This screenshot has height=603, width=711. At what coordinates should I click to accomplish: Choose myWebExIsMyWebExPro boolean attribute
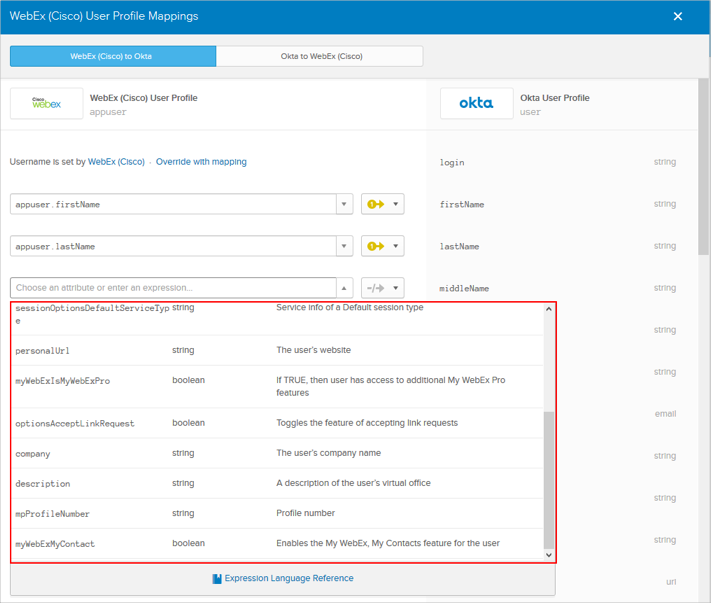click(63, 381)
